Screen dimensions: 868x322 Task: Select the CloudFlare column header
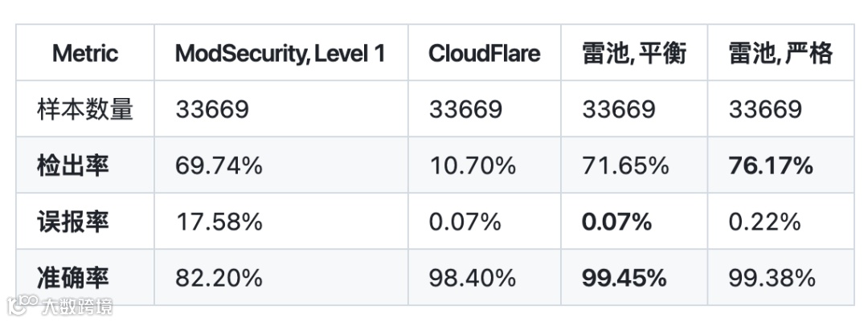click(484, 54)
